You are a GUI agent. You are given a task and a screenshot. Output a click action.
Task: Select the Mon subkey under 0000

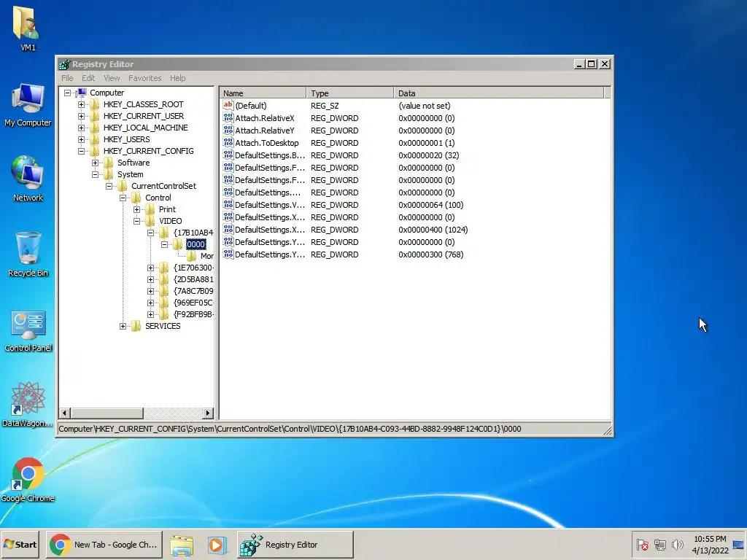tap(206, 256)
